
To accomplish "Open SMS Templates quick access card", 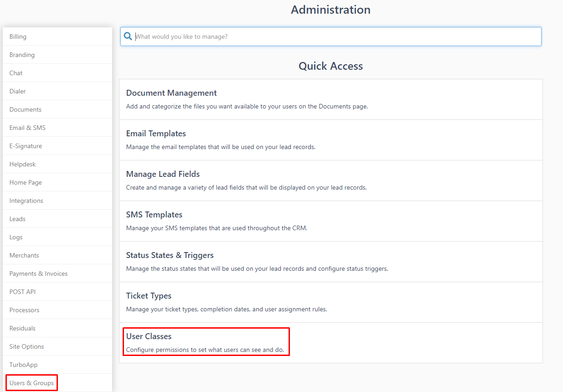I will coord(331,221).
